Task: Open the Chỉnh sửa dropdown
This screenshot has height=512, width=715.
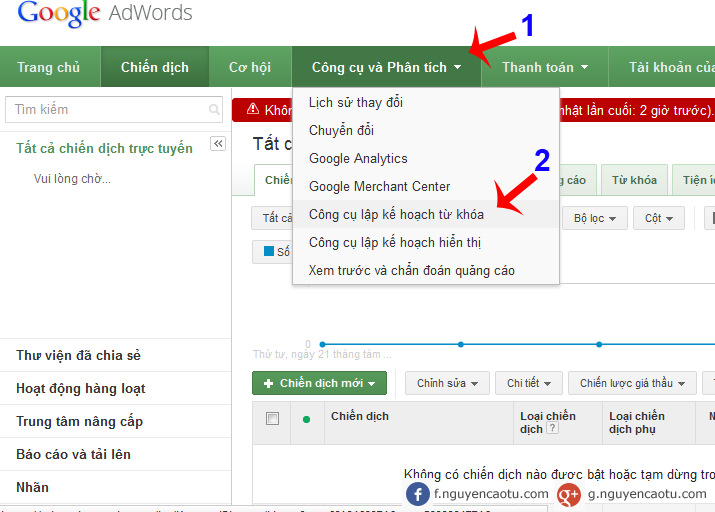Action: pos(447,383)
